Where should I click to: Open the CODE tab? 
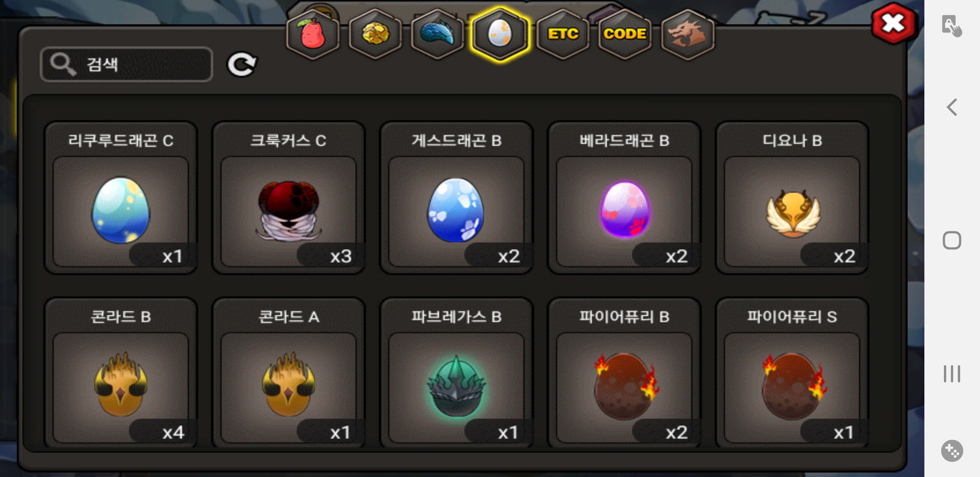coord(625,34)
